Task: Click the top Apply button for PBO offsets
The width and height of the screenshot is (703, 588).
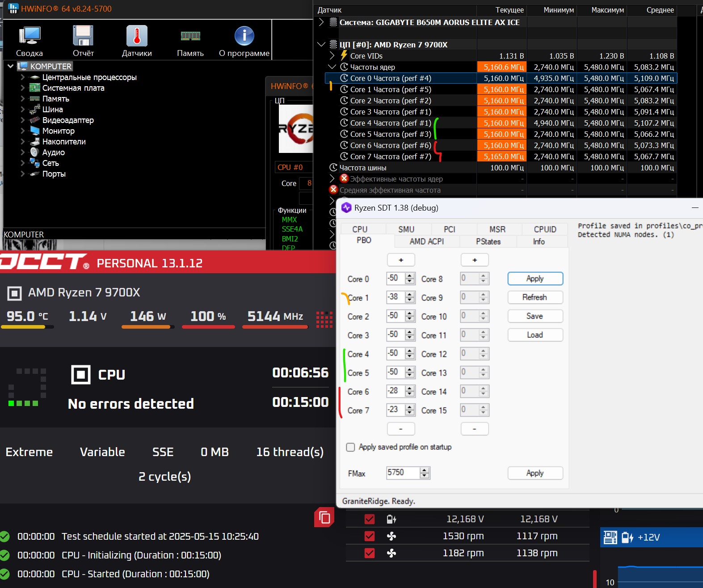Action: 535,279
